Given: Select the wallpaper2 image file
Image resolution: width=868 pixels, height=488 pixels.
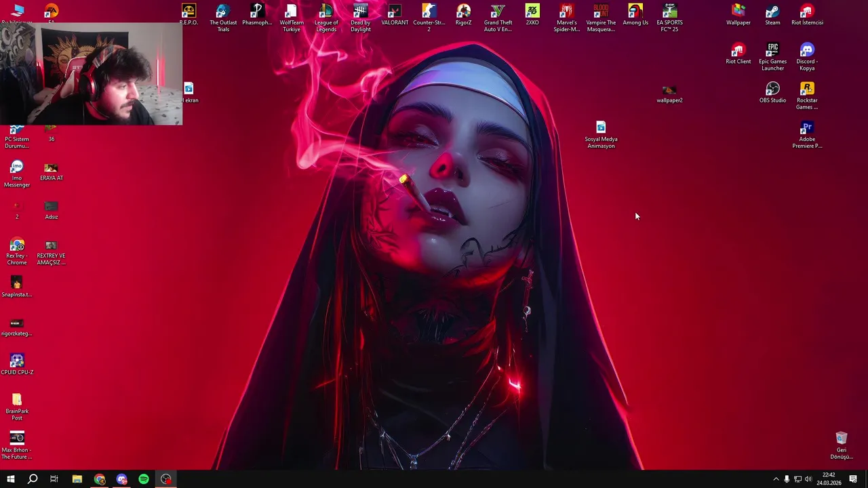Looking at the screenshot, I should point(669,94).
